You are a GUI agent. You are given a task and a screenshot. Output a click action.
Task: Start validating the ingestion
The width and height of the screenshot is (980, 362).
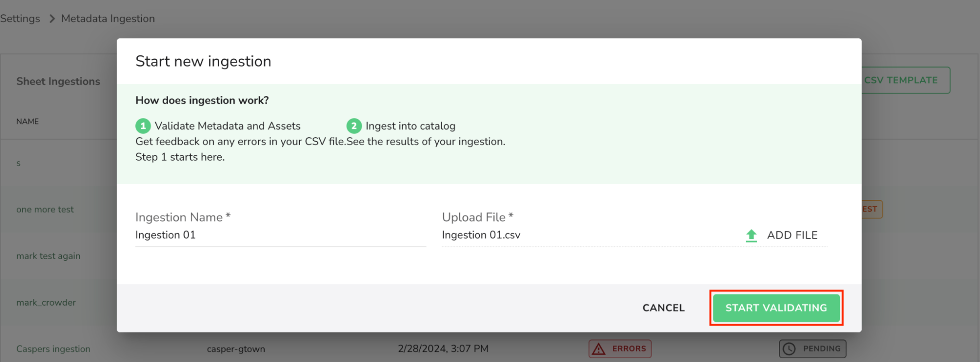(x=776, y=308)
